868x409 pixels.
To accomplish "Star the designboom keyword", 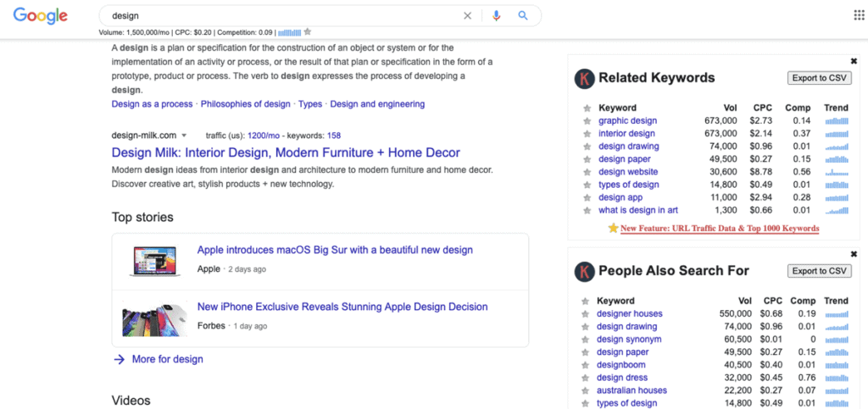I will (585, 365).
